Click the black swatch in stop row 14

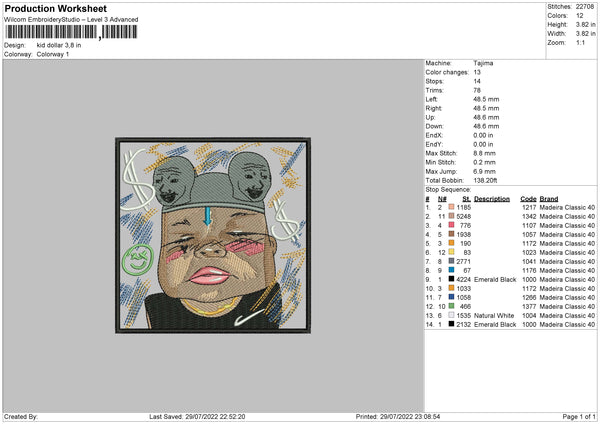click(x=452, y=324)
